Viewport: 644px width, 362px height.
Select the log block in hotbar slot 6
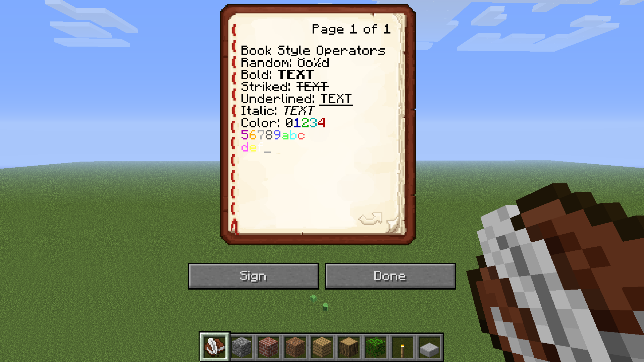point(349,347)
